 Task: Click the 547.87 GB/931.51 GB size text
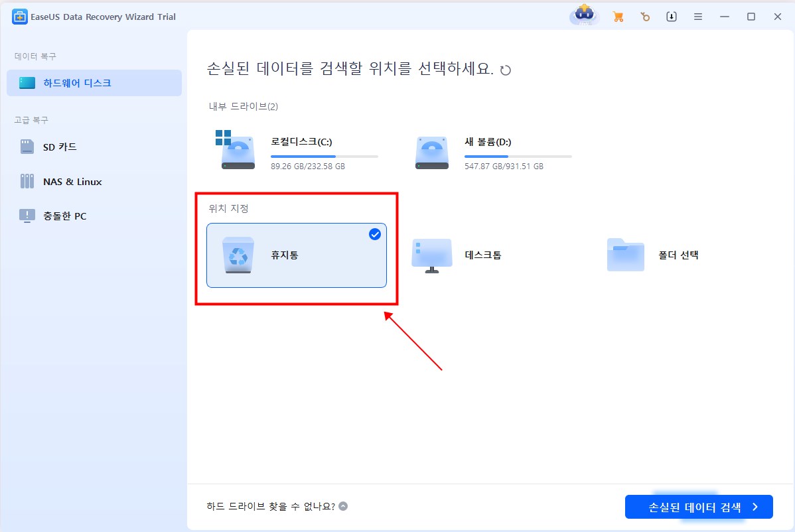pyautogui.click(x=504, y=166)
